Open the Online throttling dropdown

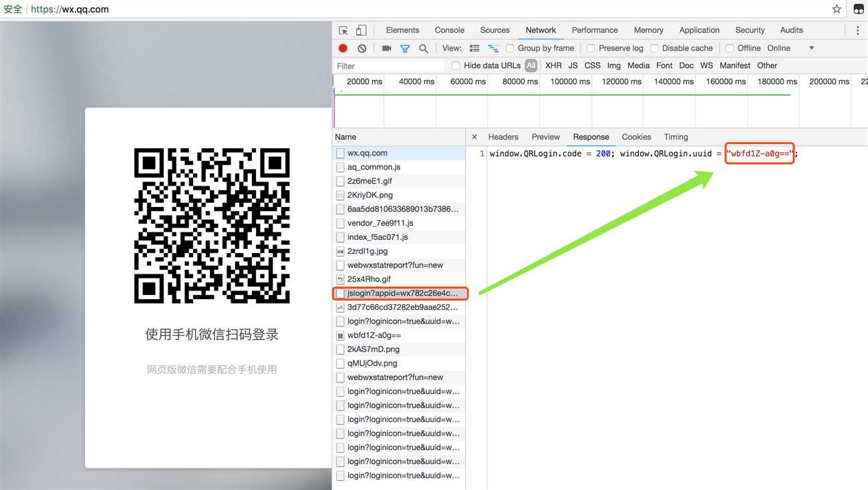coord(790,48)
